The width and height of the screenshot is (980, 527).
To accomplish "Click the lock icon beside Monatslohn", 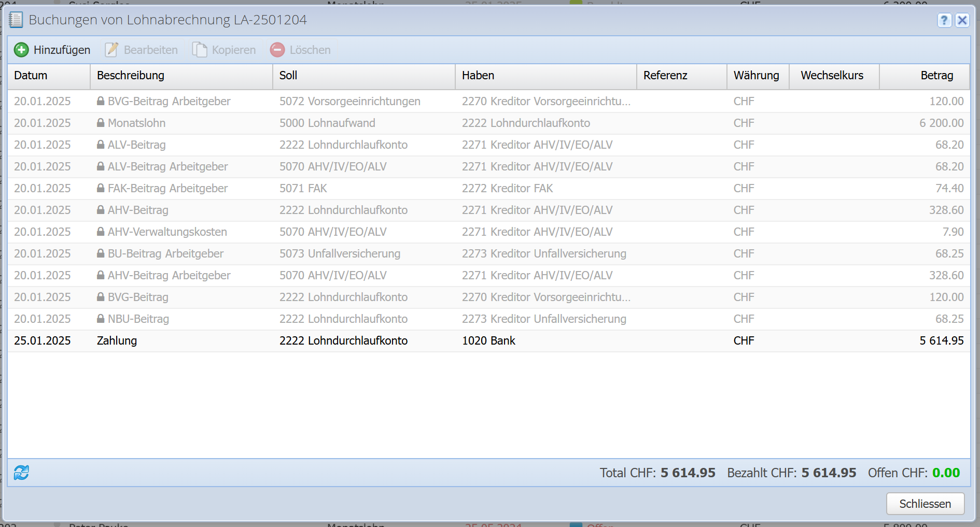I will [101, 123].
